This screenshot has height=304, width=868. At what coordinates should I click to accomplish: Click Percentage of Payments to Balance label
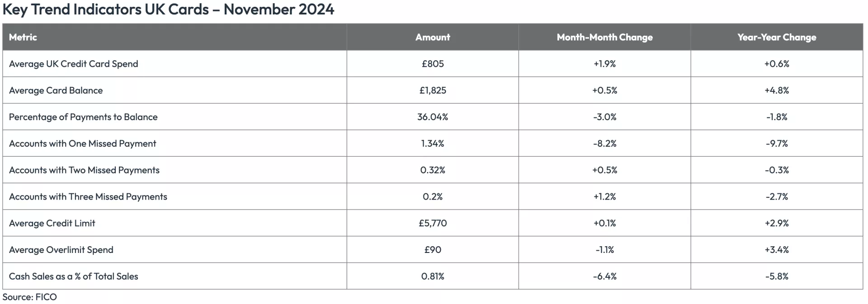(83, 117)
